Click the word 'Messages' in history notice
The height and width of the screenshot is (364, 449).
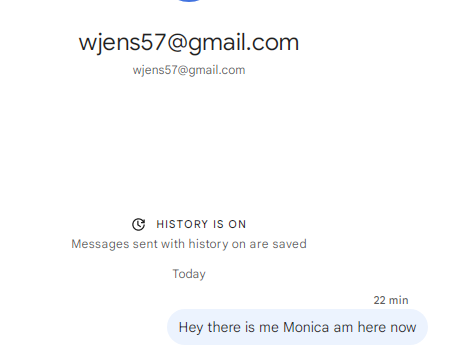tap(100, 244)
